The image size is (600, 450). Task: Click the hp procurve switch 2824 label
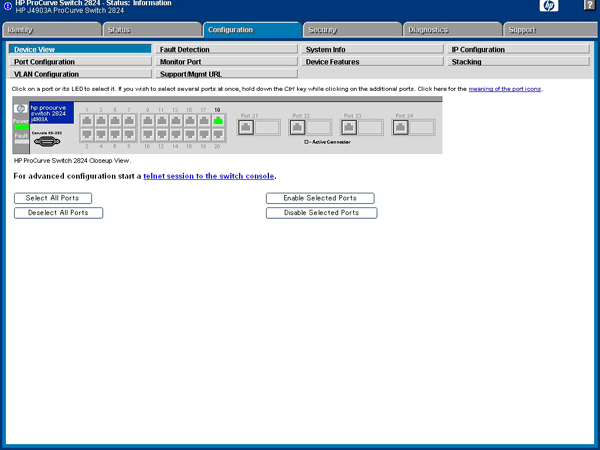click(x=52, y=113)
